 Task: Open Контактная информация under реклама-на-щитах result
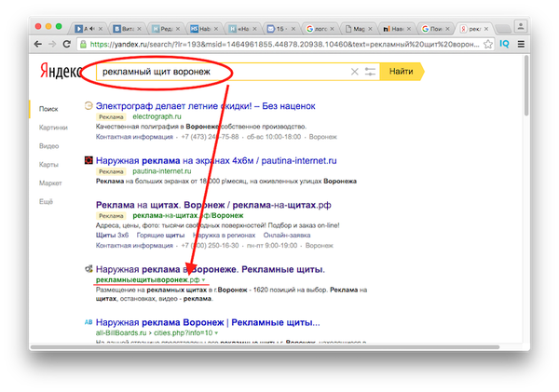pyautogui.click(x=134, y=246)
